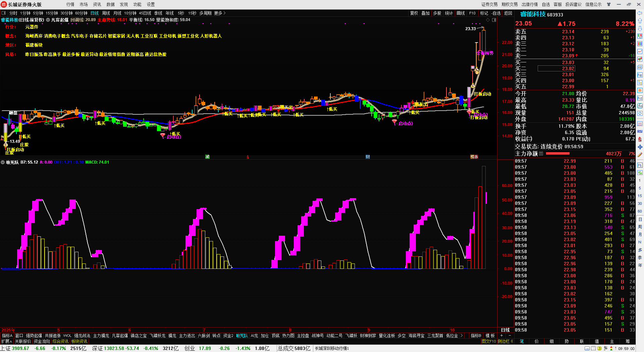Toggle 标记 marker option
Image resolution: width=644 pixels, height=352 pixels.
click(484, 13)
